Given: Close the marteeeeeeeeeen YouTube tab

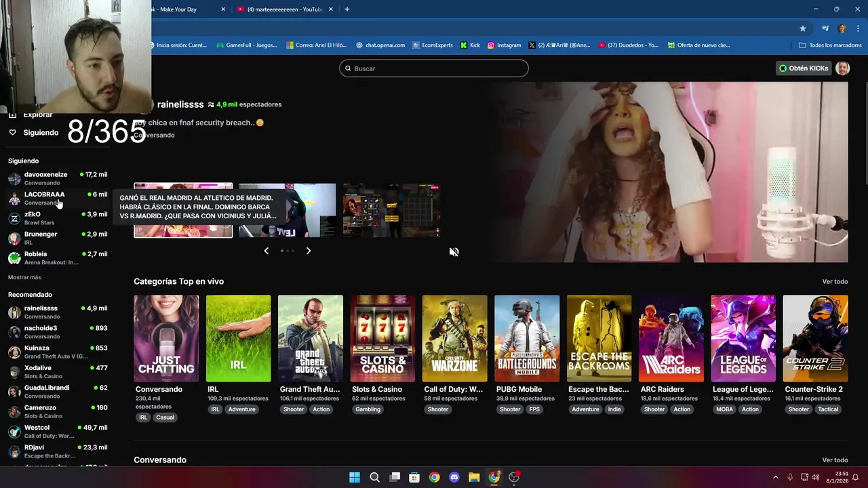Looking at the screenshot, I should (x=331, y=9).
